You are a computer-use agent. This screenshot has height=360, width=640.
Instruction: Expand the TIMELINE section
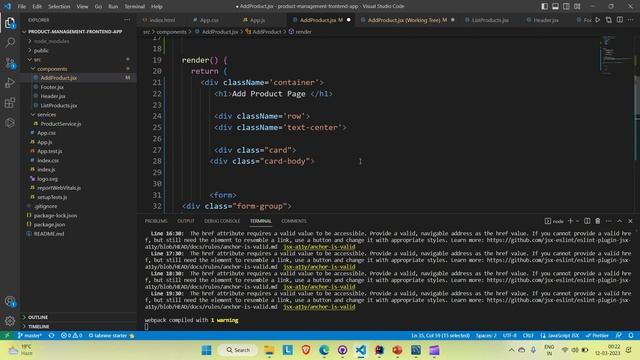tap(39, 327)
